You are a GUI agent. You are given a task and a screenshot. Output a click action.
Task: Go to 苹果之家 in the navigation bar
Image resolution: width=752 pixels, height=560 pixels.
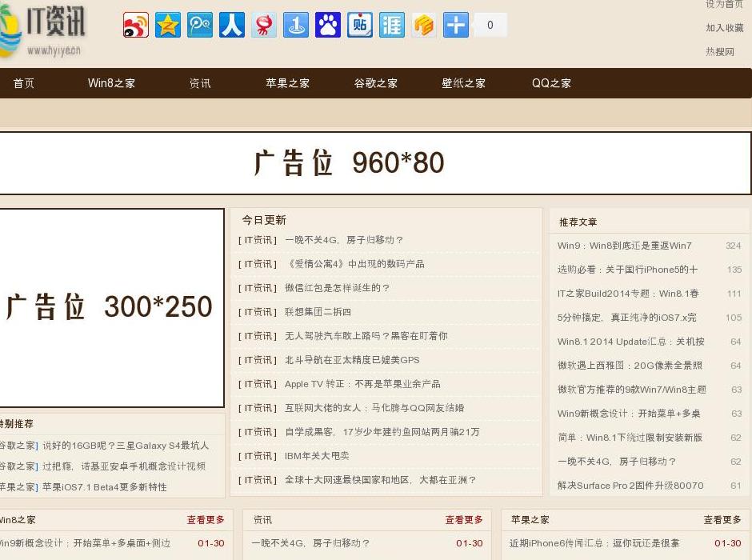(288, 83)
